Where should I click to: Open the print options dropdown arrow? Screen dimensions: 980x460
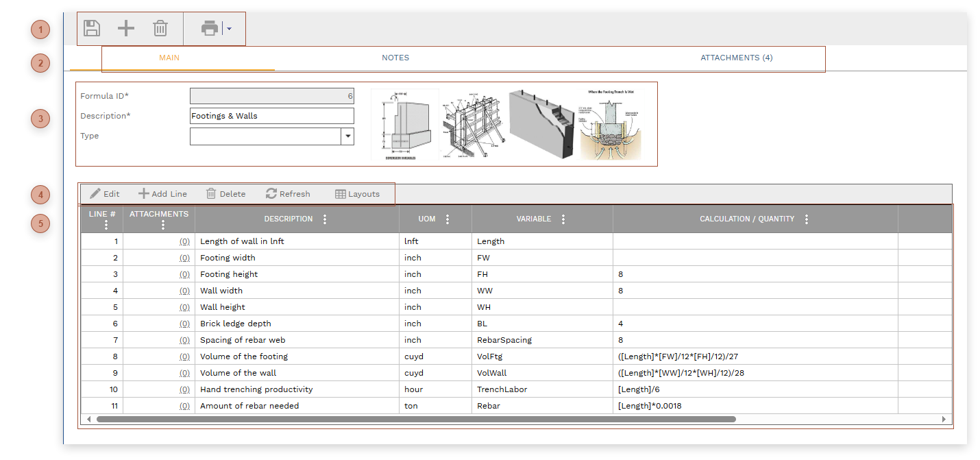click(230, 29)
